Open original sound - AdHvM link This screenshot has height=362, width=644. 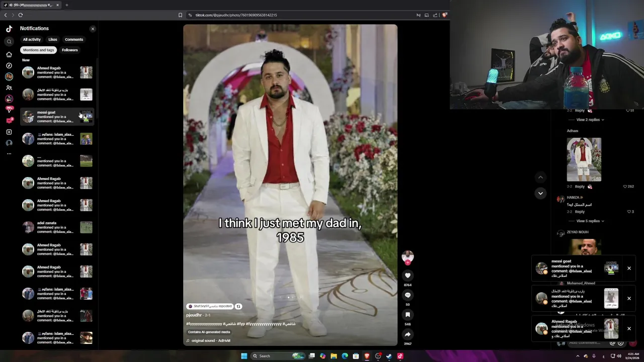pyautogui.click(x=211, y=340)
